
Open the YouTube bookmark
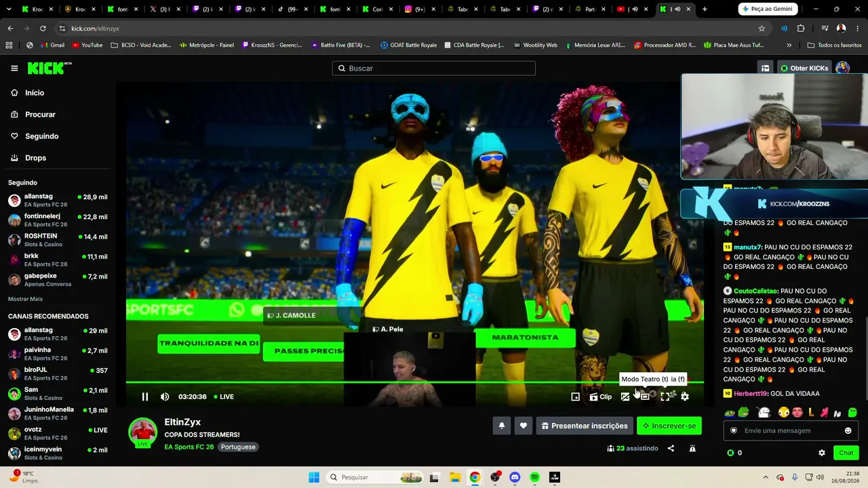(x=87, y=45)
